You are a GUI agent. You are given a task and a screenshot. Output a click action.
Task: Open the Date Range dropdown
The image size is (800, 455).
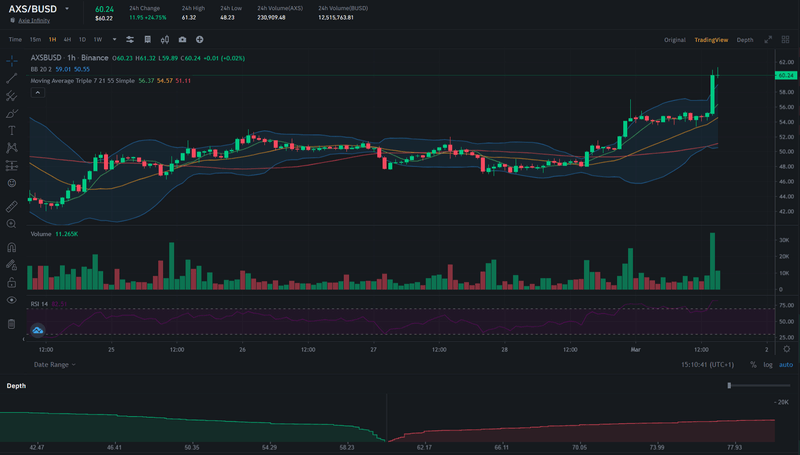pos(55,365)
